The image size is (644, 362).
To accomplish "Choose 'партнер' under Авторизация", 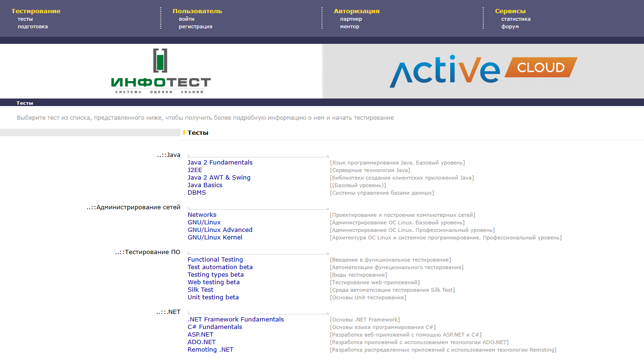I will pos(351,19).
